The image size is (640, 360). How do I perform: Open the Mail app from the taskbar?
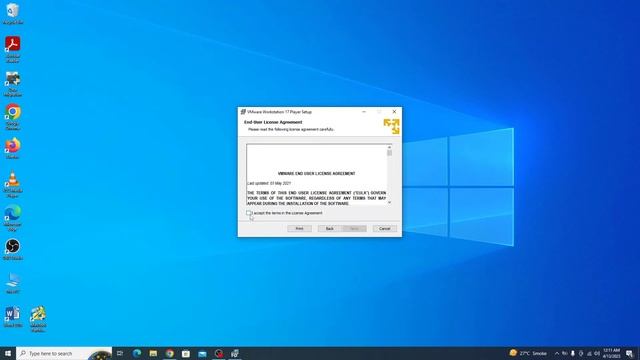pos(202,353)
